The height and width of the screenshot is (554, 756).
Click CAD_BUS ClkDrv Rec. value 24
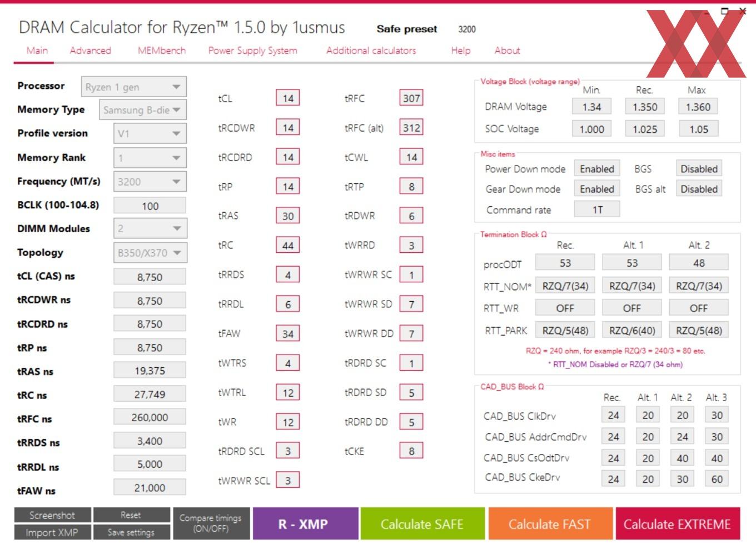pyautogui.click(x=613, y=415)
